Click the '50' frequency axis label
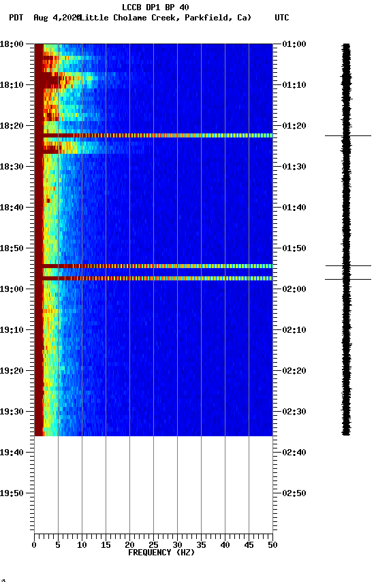This screenshot has height=588, width=376. click(x=272, y=545)
